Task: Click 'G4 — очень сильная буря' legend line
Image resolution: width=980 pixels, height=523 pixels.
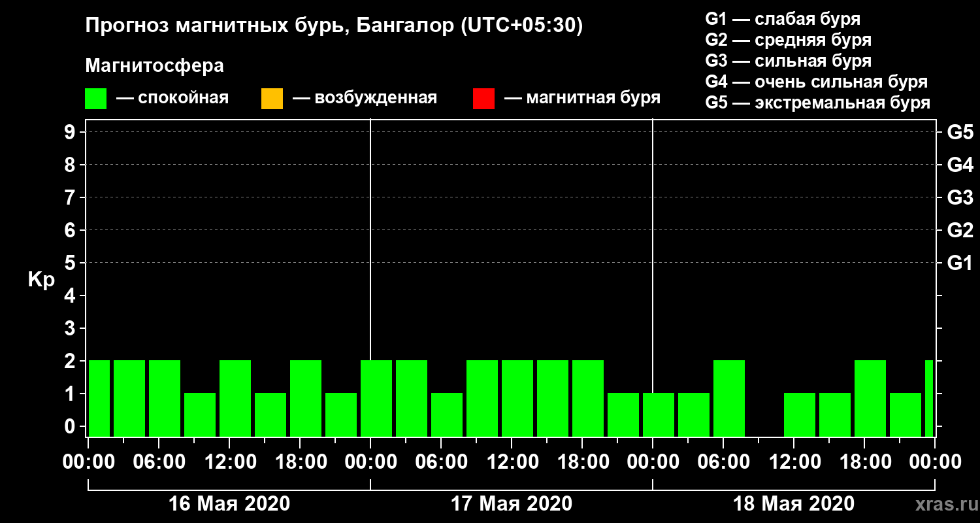Action: pyautogui.click(x=817, y=82)
